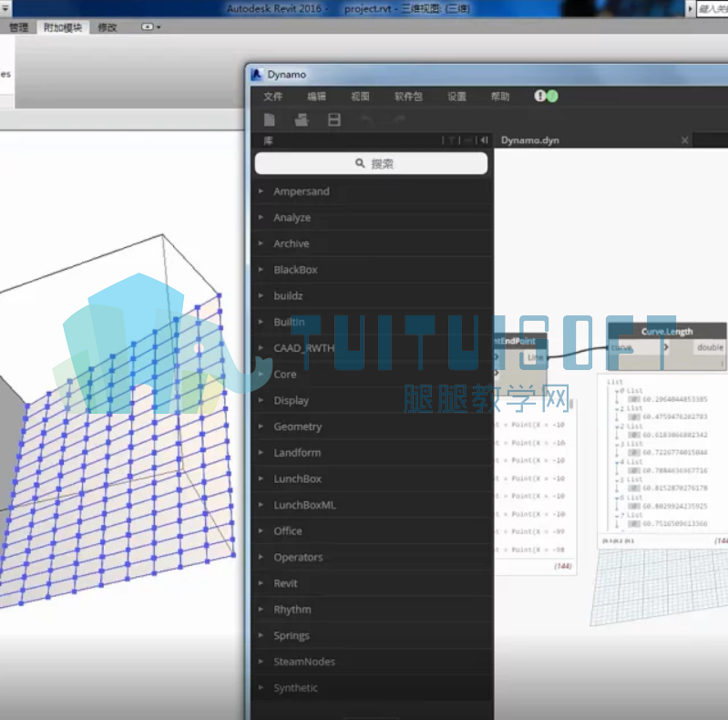Image resolution: width=728 pixels, height=720 pixels.
Task: Open the 帮助 menu in Dynamo
Action: 500,97
